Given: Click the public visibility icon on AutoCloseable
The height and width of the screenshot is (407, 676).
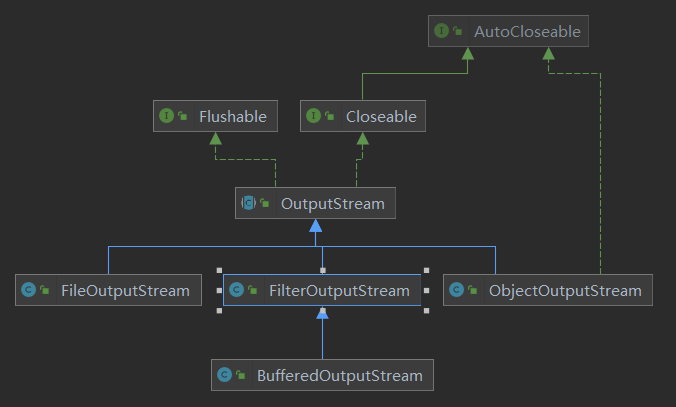Looking at the screenshot, I should 457,33.
